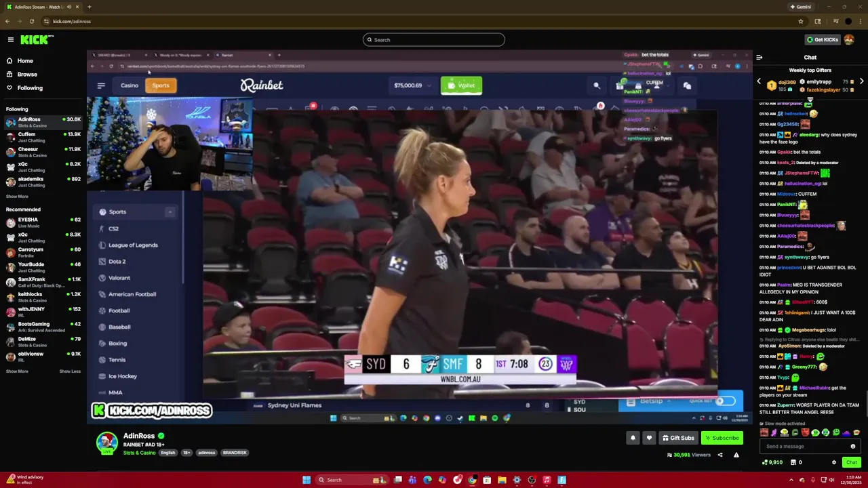Open Windows Start menu
868x488 pixels.
click(307, 480)
